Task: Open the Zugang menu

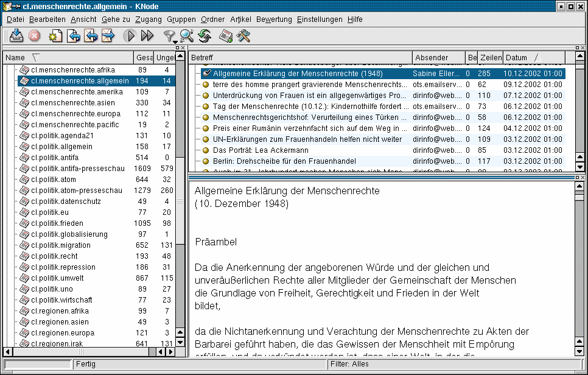Action: (x=149, y=19)
